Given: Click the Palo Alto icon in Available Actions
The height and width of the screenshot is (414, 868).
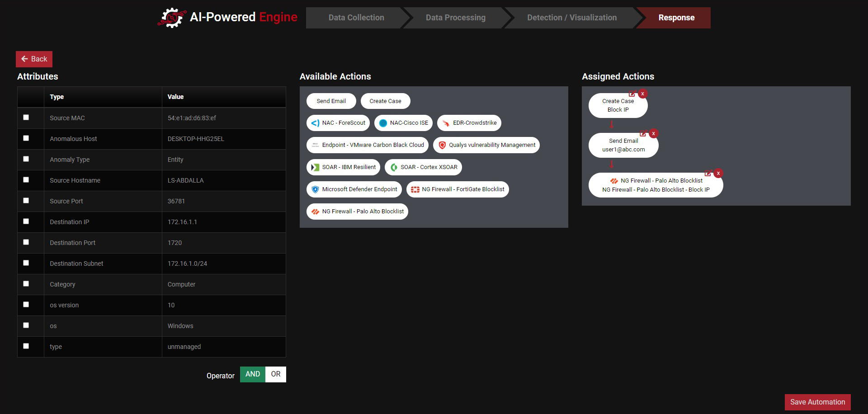Looking at the screenshot, I should [x=315, y=212].
